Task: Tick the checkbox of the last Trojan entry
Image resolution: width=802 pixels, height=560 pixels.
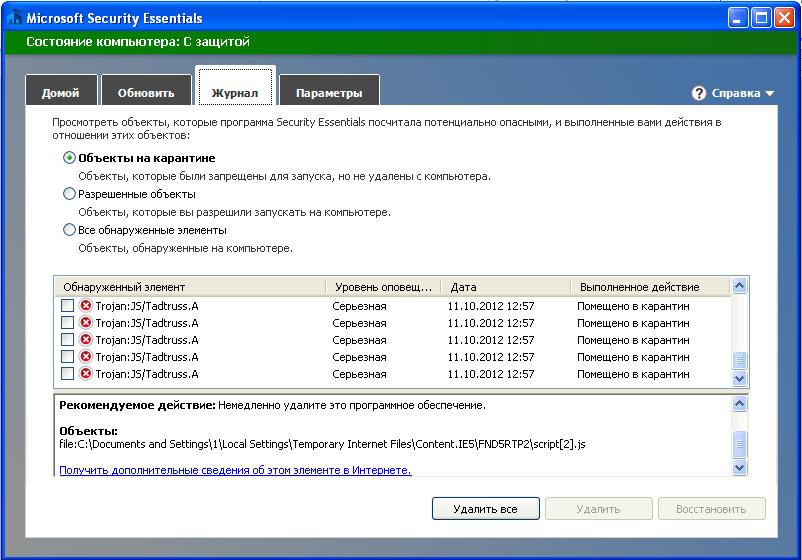Action: 67,374
